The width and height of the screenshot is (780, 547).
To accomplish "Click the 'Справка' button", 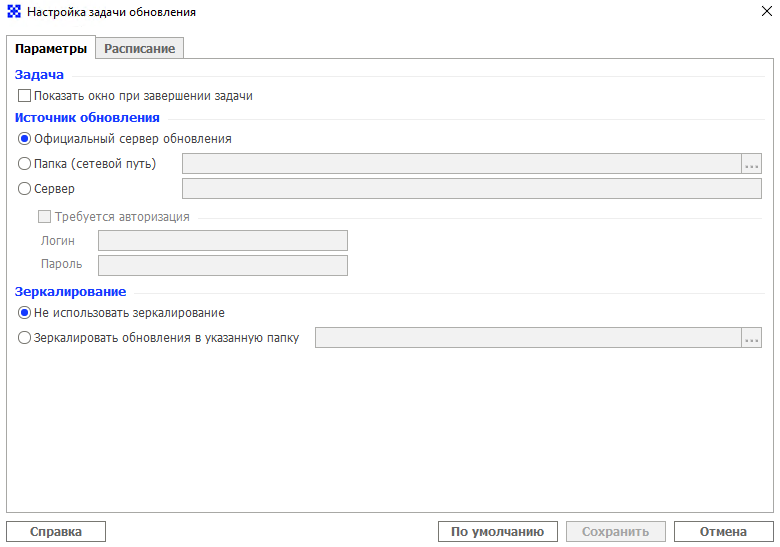I will tap(56, 532).
